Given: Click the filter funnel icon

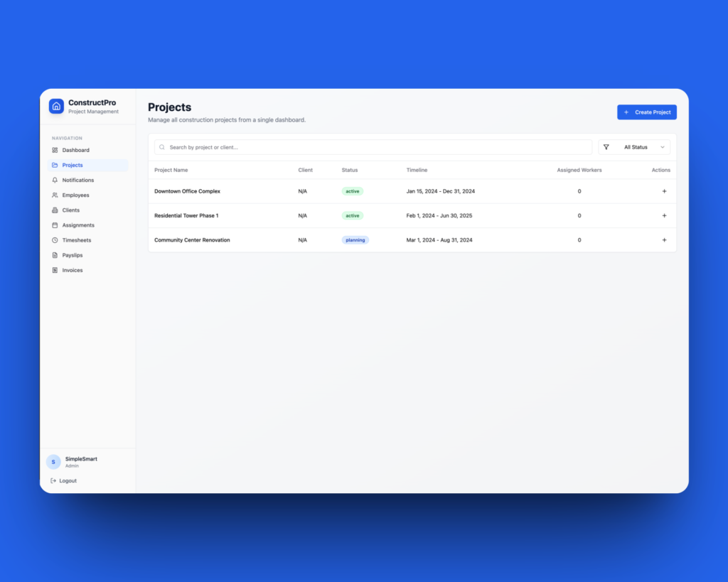Looking at the screenshot, I should (x=606, y=147).
